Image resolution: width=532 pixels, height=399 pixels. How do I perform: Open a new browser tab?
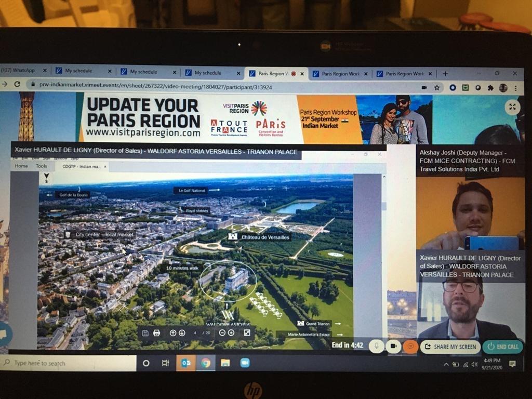(x=445, y=74)
